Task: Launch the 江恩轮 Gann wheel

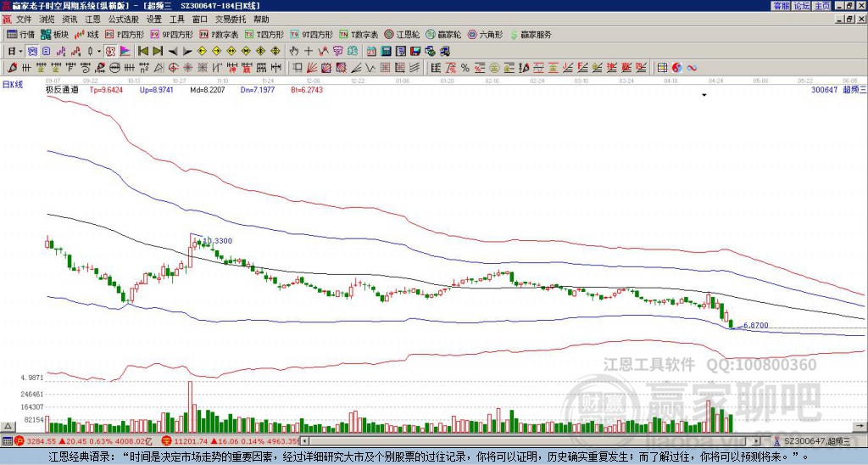Action: 403,34
